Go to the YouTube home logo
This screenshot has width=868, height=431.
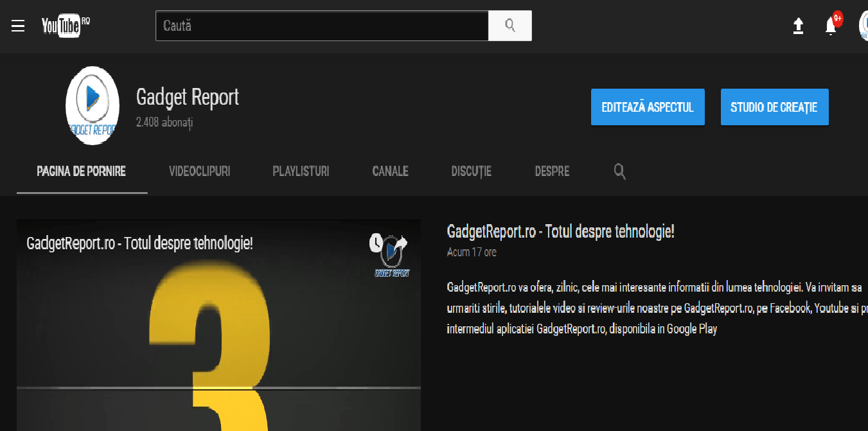pyautogui.click(x=66, y=26)
